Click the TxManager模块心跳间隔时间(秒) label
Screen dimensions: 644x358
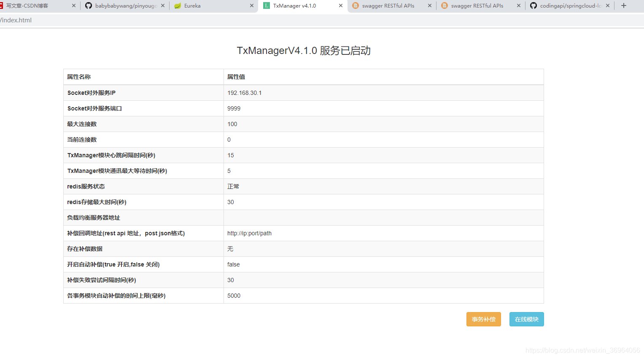(111, 155)
